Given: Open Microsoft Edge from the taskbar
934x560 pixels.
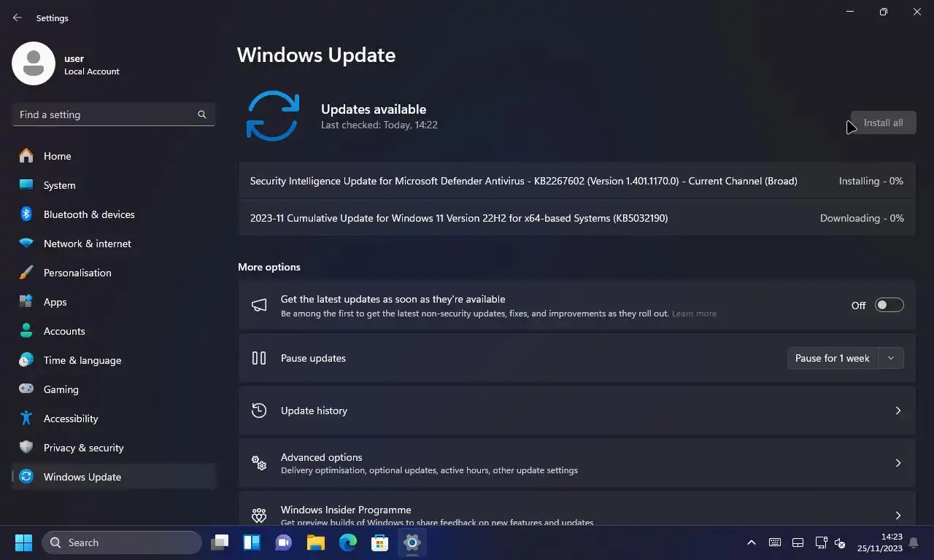Looking at the screenshot, I should [x=347, y=542].
